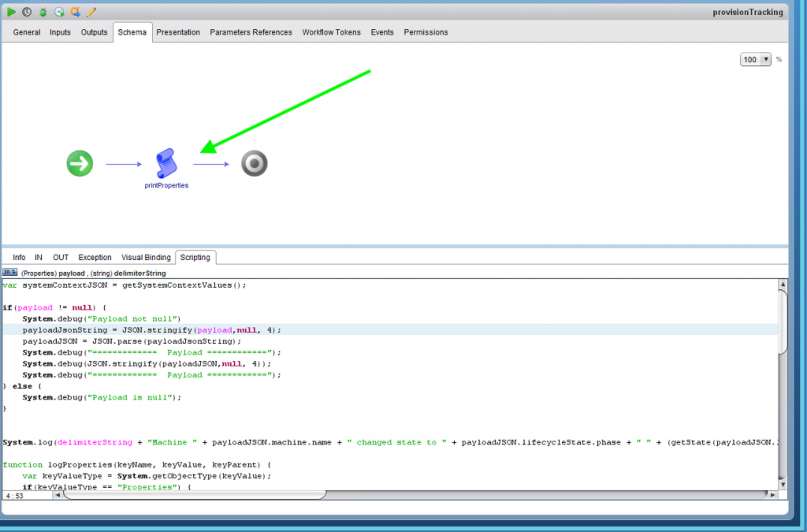Click the orange Synchronize toolbar icon
The image size is (807, 532).
click(75, 12)
